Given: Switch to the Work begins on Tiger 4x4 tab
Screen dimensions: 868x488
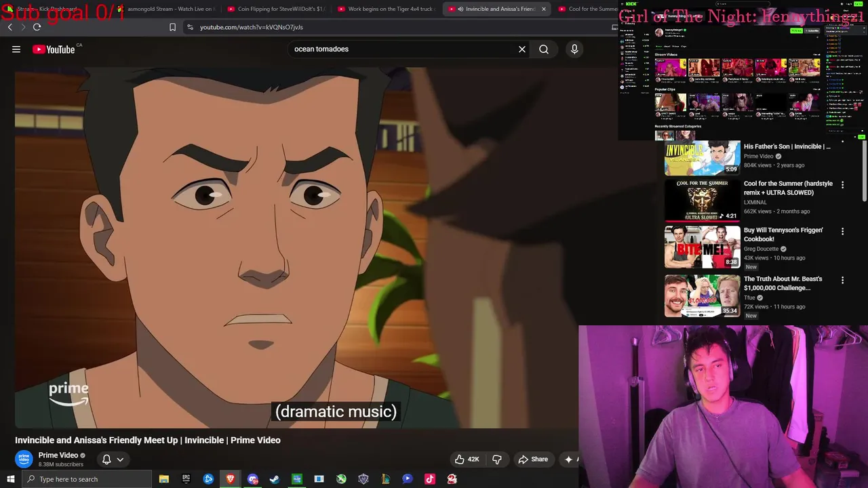Looking at the screenshot, I should [385, 9].
